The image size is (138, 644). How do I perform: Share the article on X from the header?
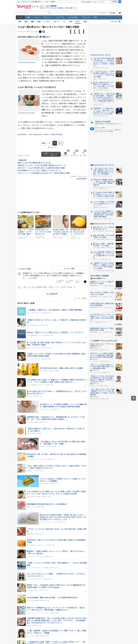[x=40, y=32]
